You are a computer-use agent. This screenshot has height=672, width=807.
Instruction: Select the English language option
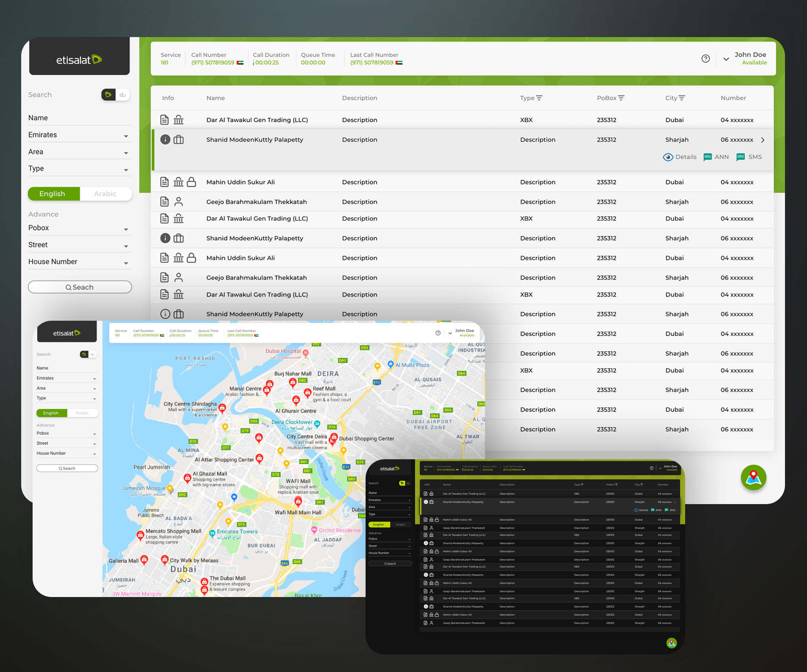pyautogui.click(x=52, y=194)
